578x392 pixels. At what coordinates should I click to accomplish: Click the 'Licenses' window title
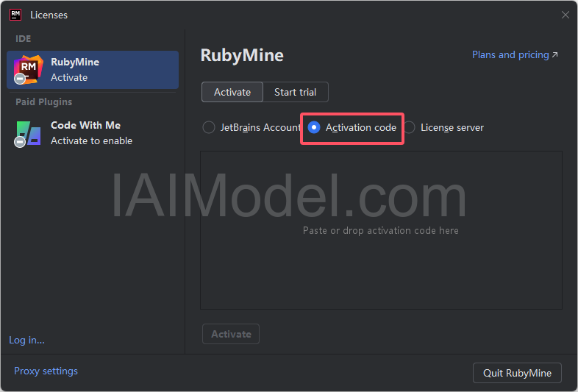click(x=49, y=15)
